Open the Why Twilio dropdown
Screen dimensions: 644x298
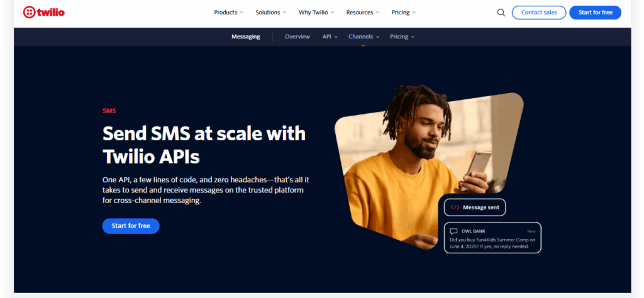click(316, 13)
